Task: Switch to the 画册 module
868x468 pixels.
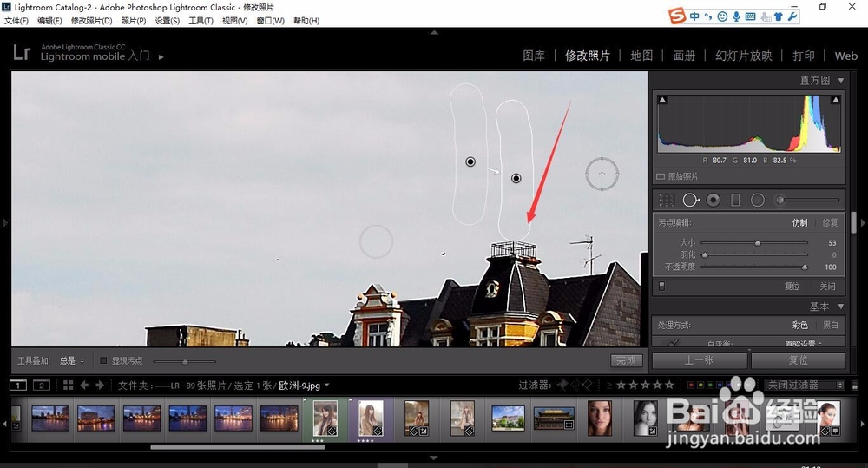Action: click(684, 56)
